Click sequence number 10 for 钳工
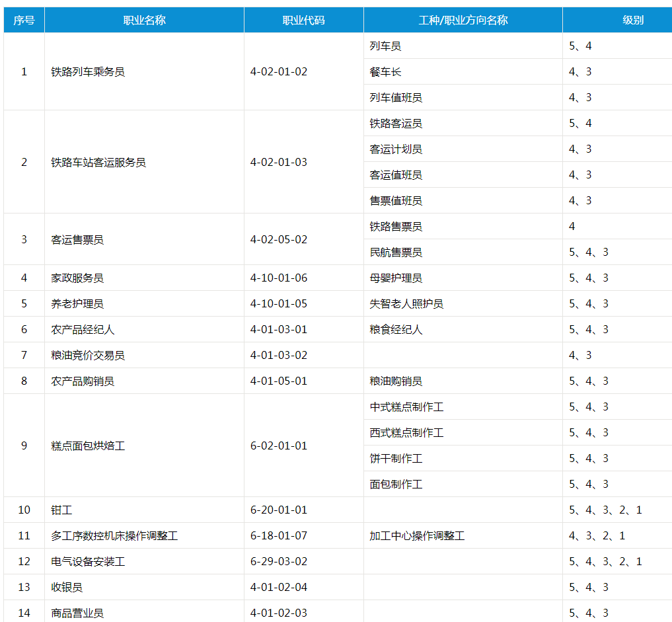 click(x=24, y=510)
